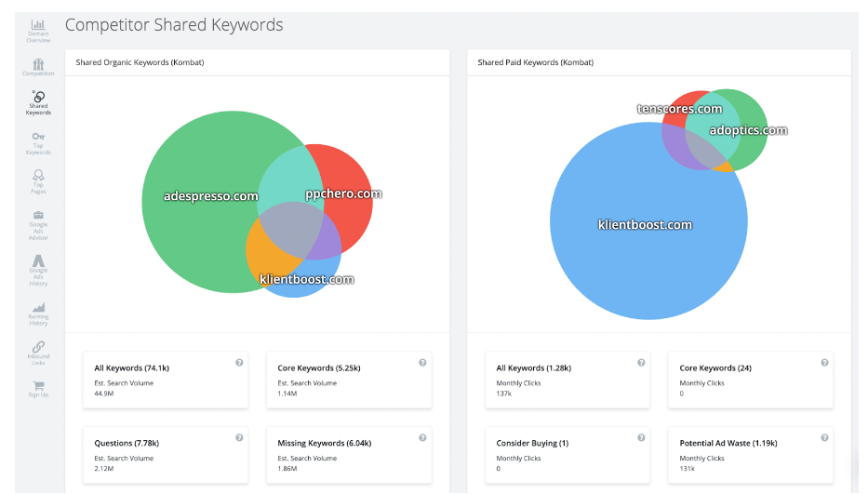Open Inbound Links sidebar item
868x494 pixels.
pos(38,351)
